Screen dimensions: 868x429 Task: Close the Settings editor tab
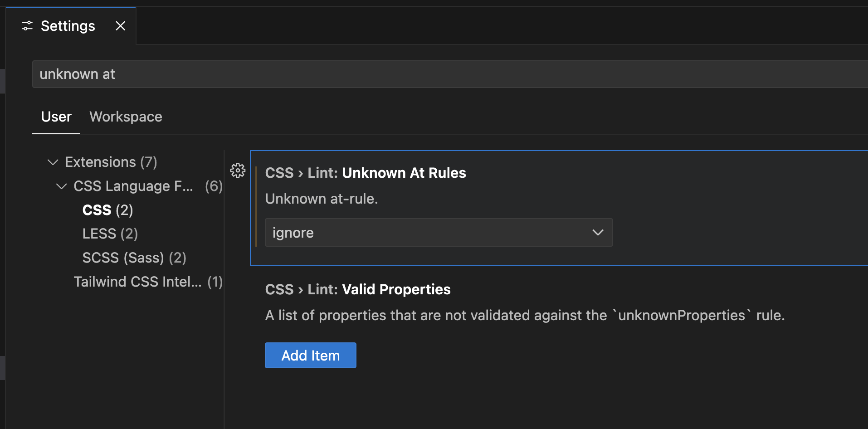(x=120, y=26)
